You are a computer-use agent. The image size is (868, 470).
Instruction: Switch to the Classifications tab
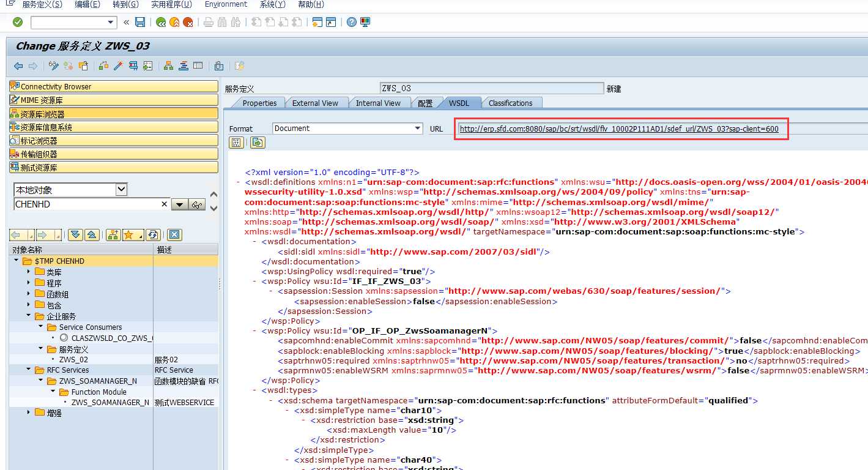pos(510,103)
